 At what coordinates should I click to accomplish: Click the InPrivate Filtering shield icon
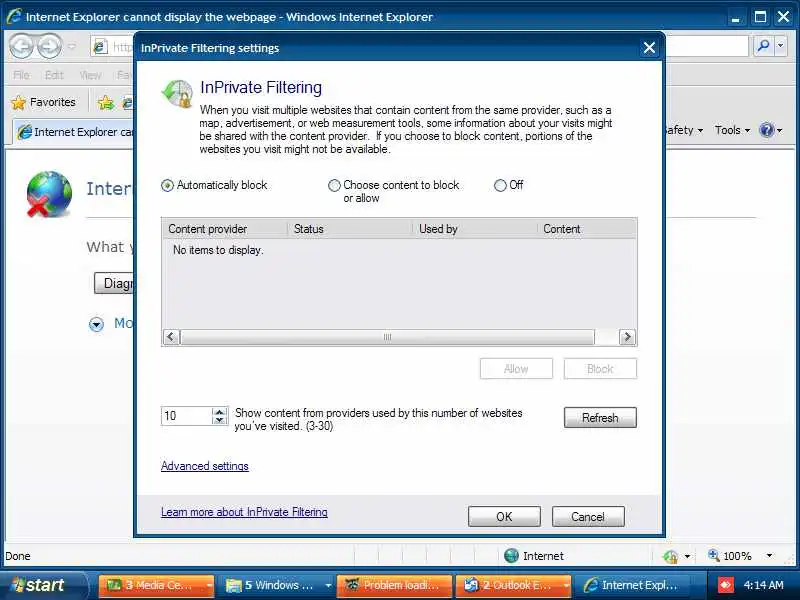click(x=178, y=93)
